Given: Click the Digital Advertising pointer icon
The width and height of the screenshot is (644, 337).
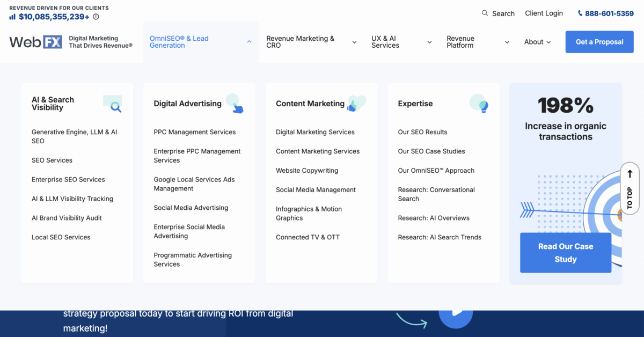Looking at the screenshot, I should [x=235, y=104].
